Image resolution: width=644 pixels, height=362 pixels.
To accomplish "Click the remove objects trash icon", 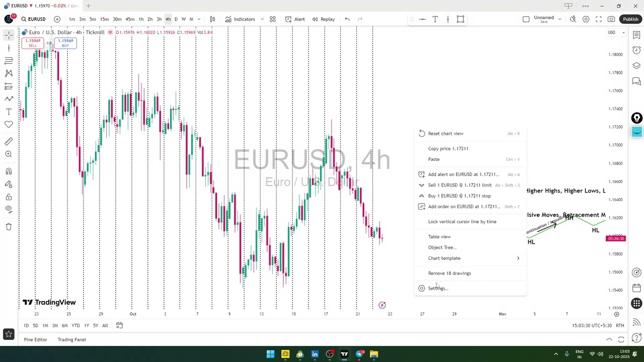I will pos(9,227).
